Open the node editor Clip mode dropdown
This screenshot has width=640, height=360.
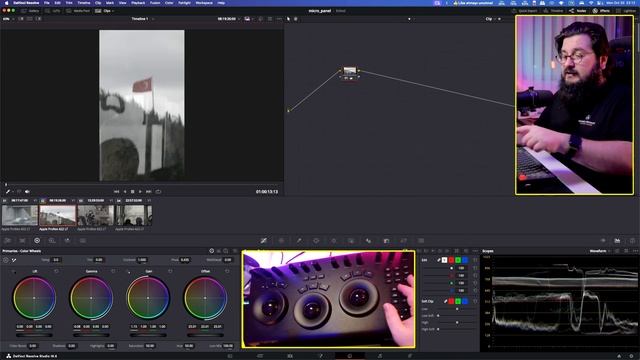click(x=491, y=19)
